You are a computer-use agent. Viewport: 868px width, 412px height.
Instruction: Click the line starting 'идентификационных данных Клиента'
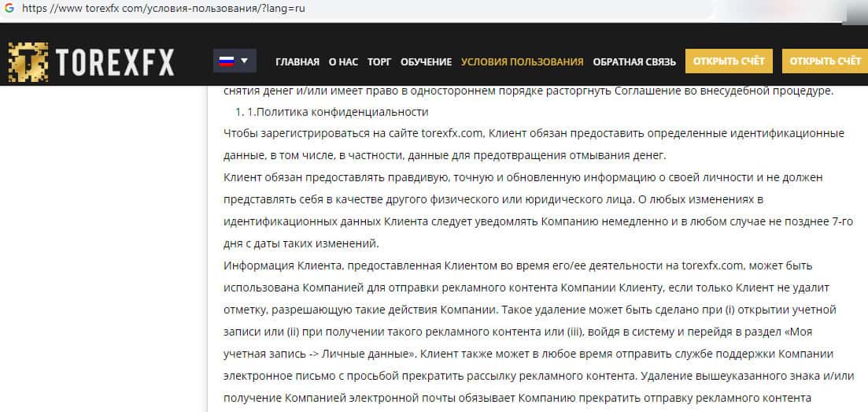538,221
